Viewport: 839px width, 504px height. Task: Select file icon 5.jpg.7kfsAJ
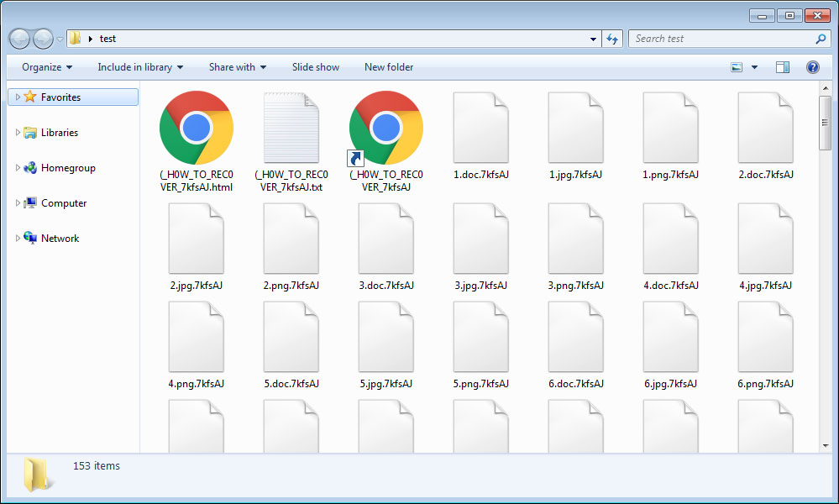tap(385, 337)
